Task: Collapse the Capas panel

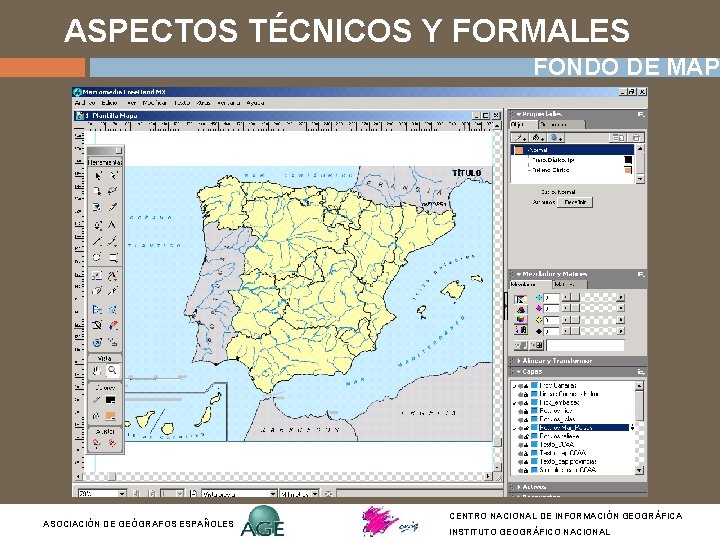Action: tap(518, 371)
